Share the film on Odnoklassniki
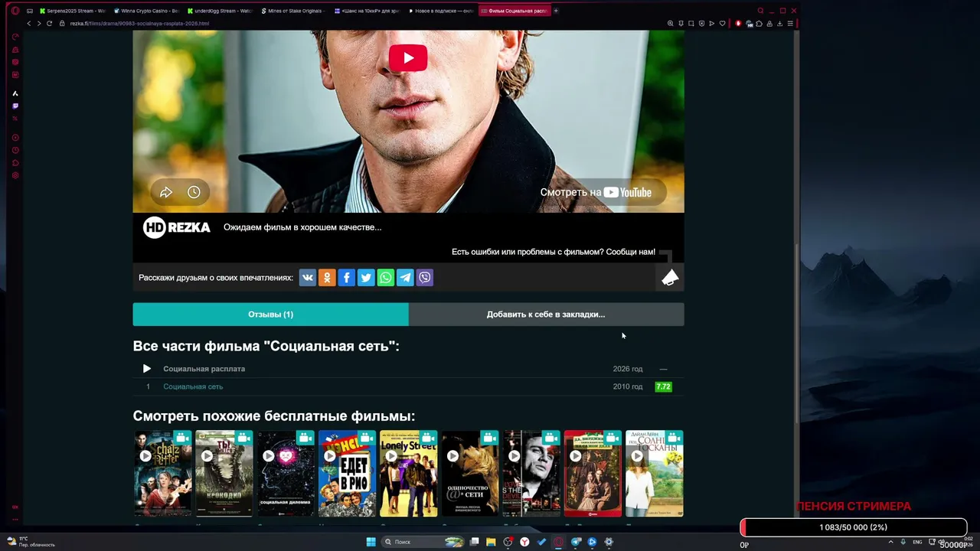980x551 pixels. click(327, 278)
